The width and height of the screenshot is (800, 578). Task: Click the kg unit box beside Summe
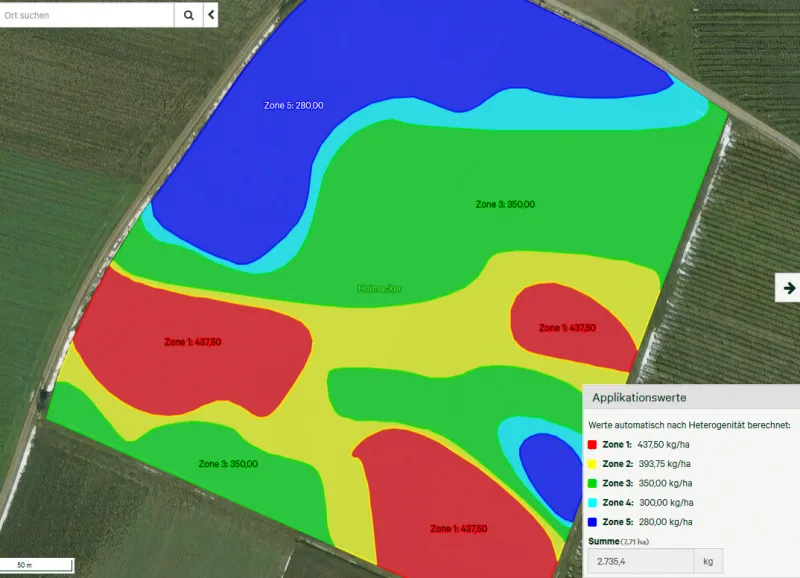click(x=708, y=562)
